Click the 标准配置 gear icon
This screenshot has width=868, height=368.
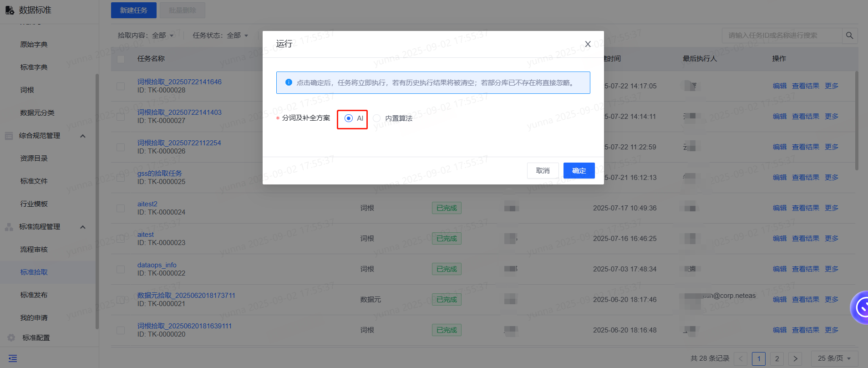pyautogui.click(x=11, y=337)
